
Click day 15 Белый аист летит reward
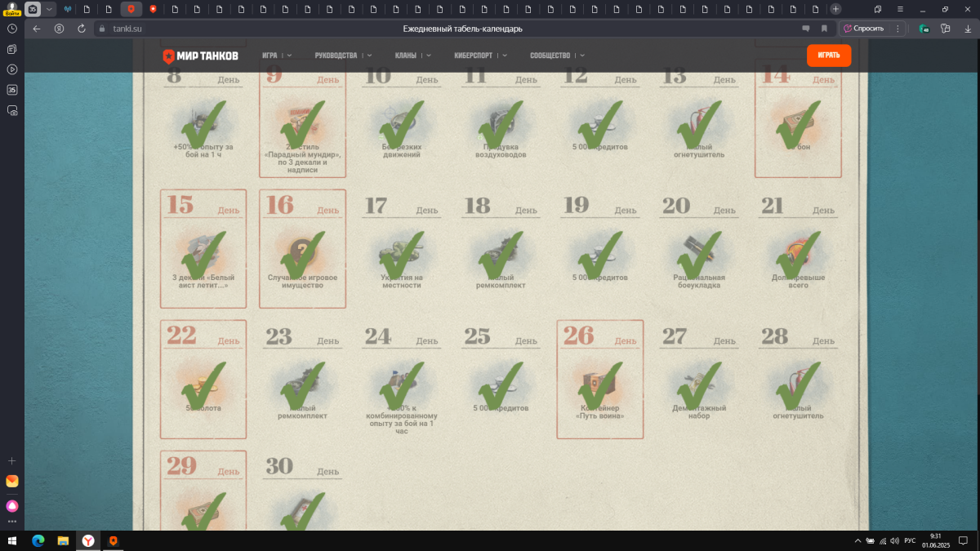click(203, 249)
